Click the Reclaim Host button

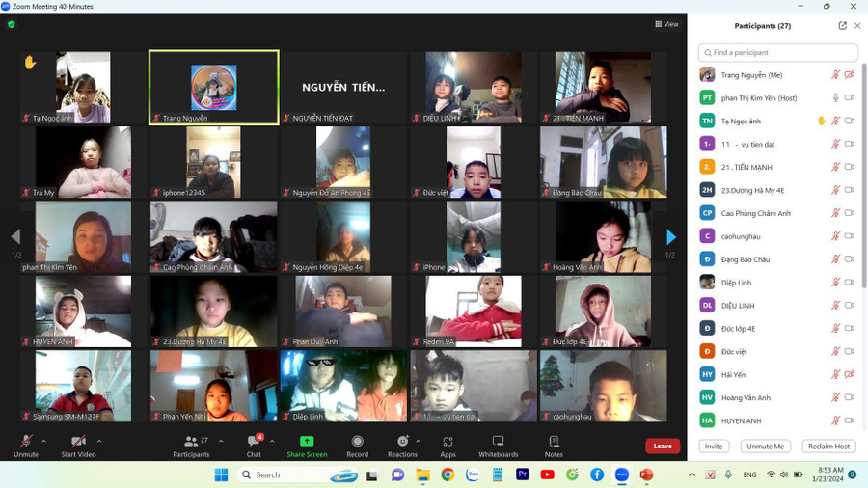828,447
